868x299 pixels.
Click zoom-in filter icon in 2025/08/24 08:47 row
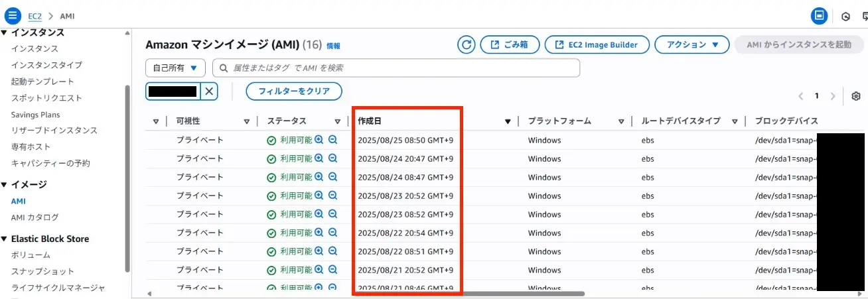pos(319,177)
